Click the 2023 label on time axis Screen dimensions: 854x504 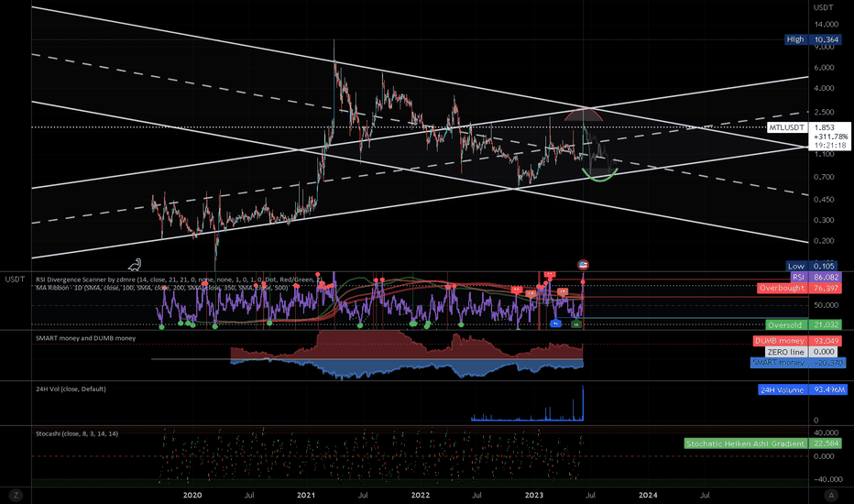[x=533, y=495]
